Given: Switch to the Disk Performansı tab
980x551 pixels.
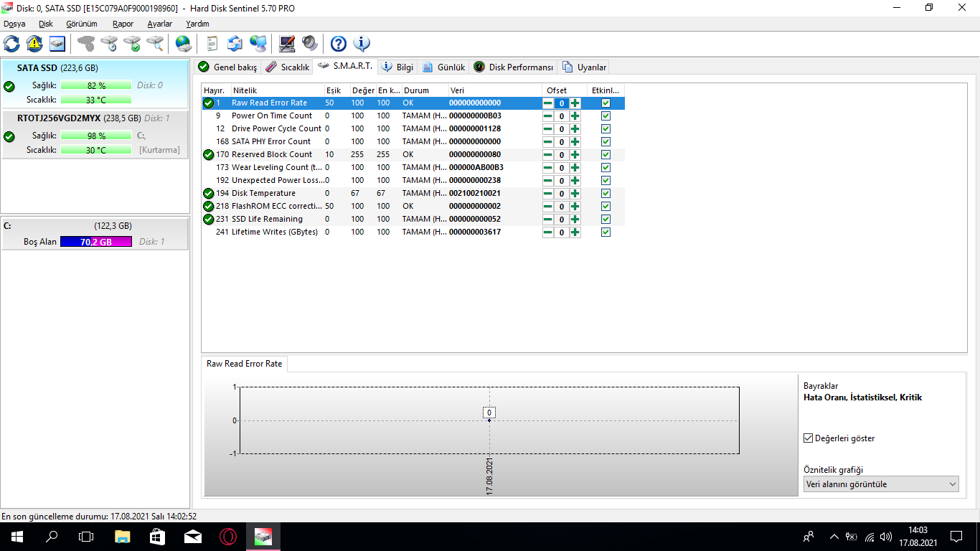Looking at the screenshot, I should coord(514,67).
